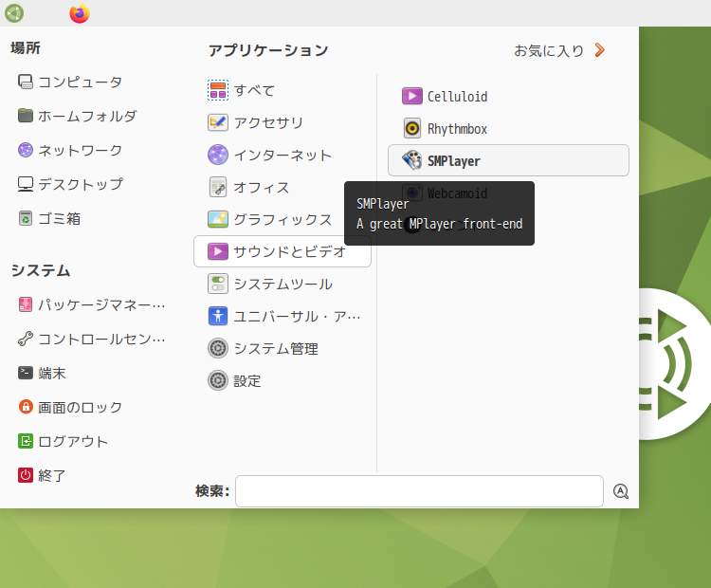Expand the お気に入り favorites arrow
Viewport: 711px width, 588px height.
[599, 50]
